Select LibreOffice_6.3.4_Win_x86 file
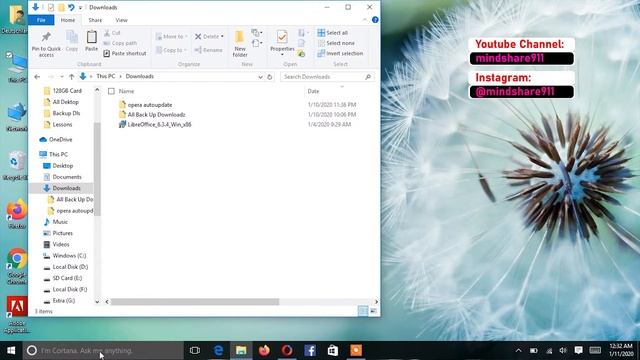This screenshot has height=360, width=640. [x=159, y=124]
